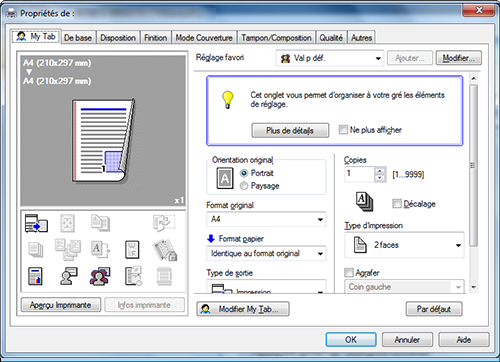
Task: Click the greyed scattered pages combination icon
Action: [x=68, y=249]
